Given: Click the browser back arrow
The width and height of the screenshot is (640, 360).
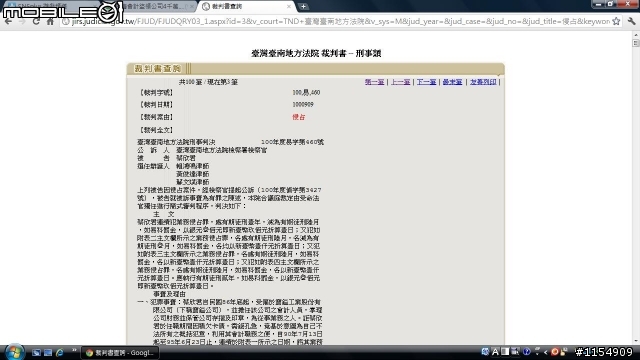Looking at the screenshot, I should click(x=8, y=22).
